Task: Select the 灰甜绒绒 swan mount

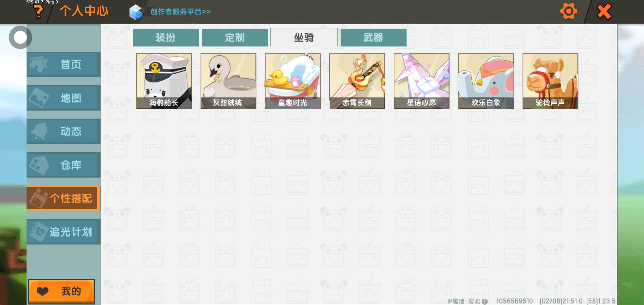Action: pos(228,81)
